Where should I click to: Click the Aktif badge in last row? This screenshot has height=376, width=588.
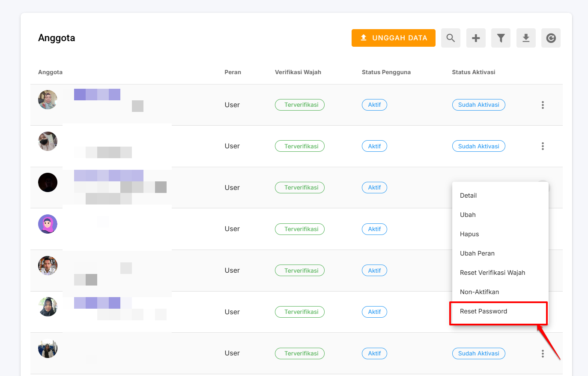pos(374,353)
